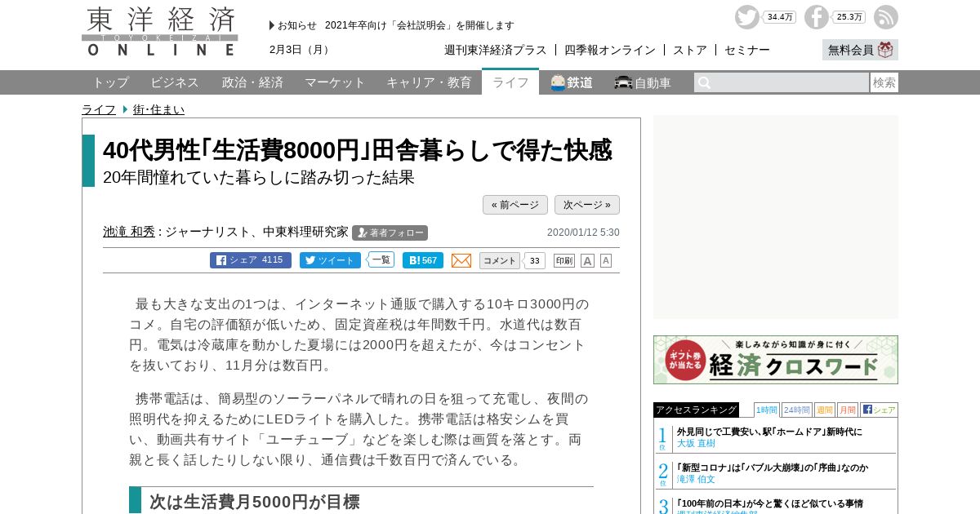Open the セミナー link
980x514 pixels.
(747, 50)
